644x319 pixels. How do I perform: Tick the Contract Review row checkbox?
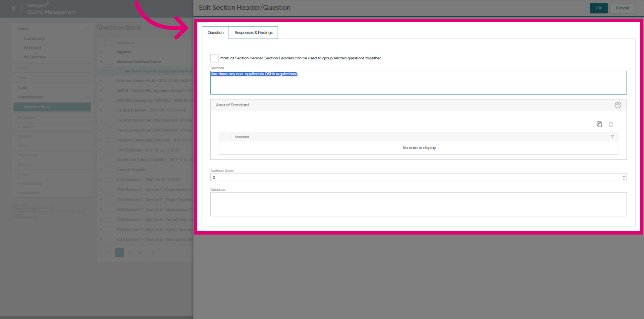click(109, 110)
